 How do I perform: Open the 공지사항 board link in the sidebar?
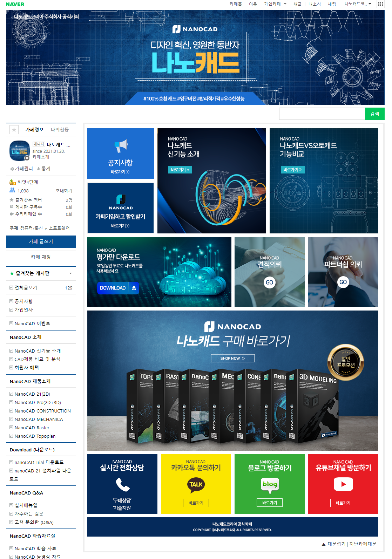[23, 301]
